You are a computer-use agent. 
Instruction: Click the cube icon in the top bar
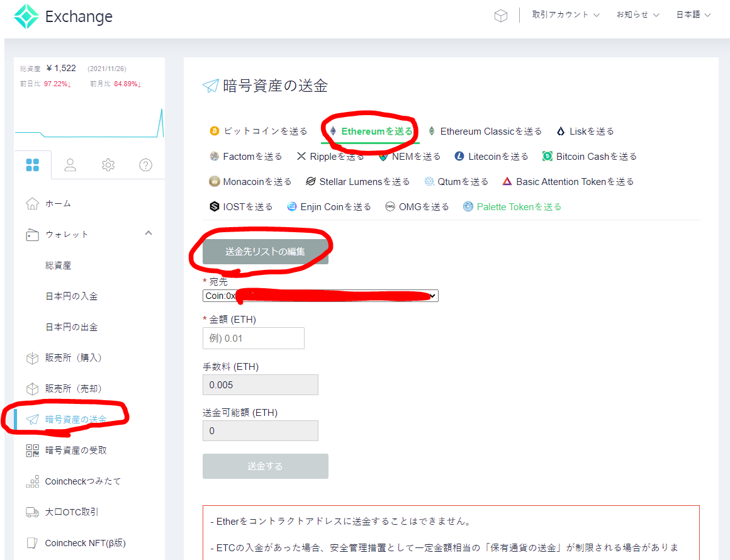[x=501, y=15]
